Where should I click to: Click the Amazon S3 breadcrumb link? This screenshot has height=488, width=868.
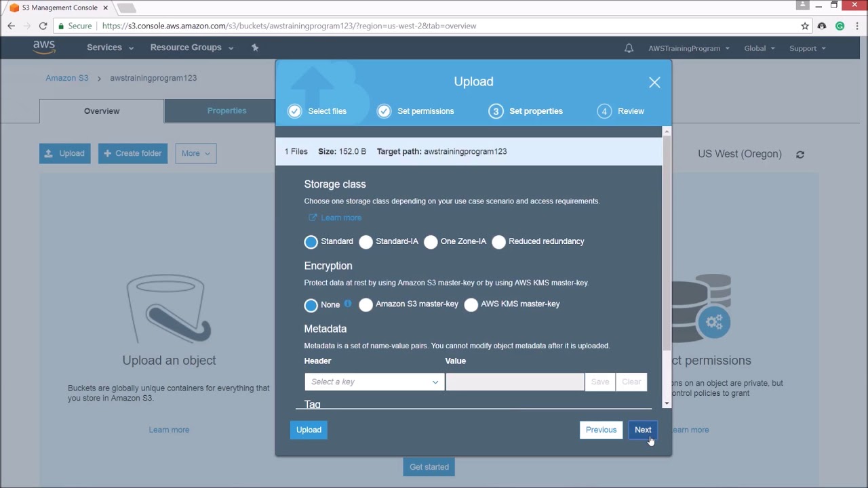[x=67, y=78]
